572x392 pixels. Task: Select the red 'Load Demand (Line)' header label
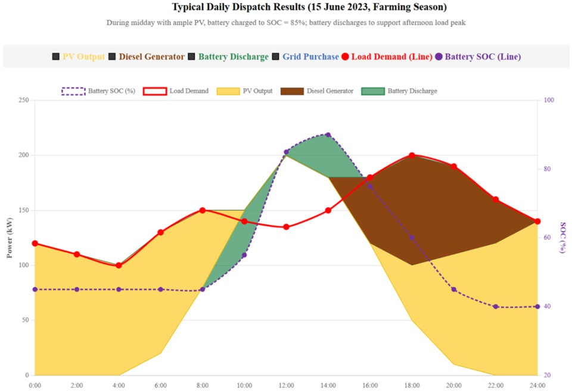pos(392,57)
